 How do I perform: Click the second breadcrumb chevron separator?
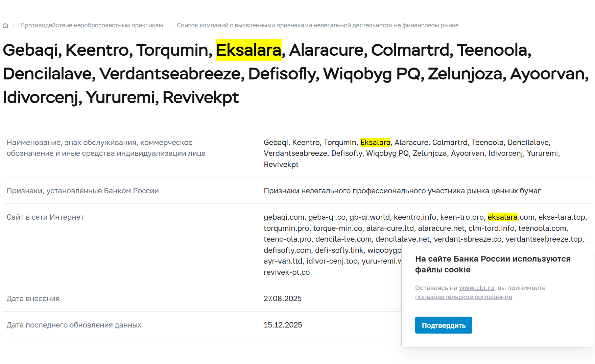pos(170,25)
